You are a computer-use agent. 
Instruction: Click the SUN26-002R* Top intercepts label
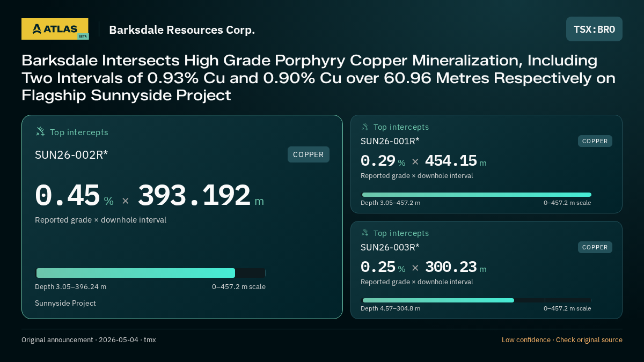coord(79,132)
